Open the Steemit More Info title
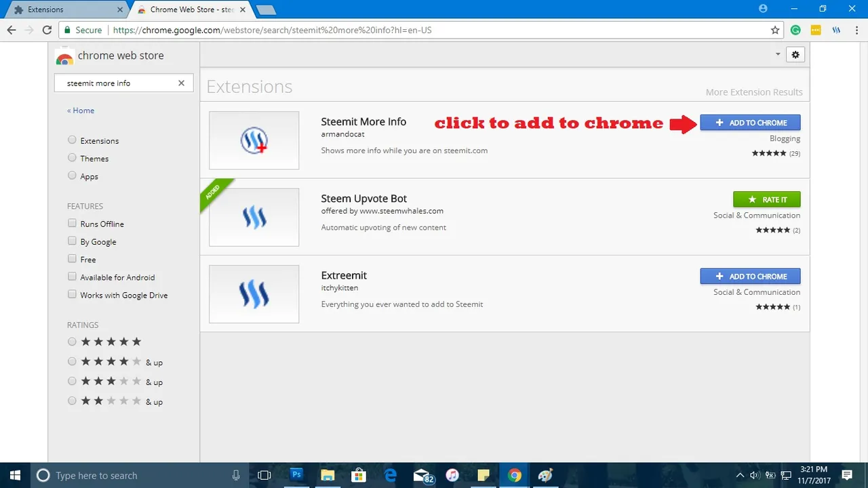 (x=363, y=122)
